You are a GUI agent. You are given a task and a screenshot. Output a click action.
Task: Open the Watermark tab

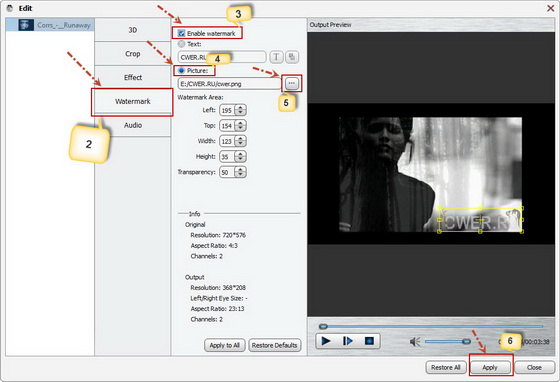pos(132,101)
